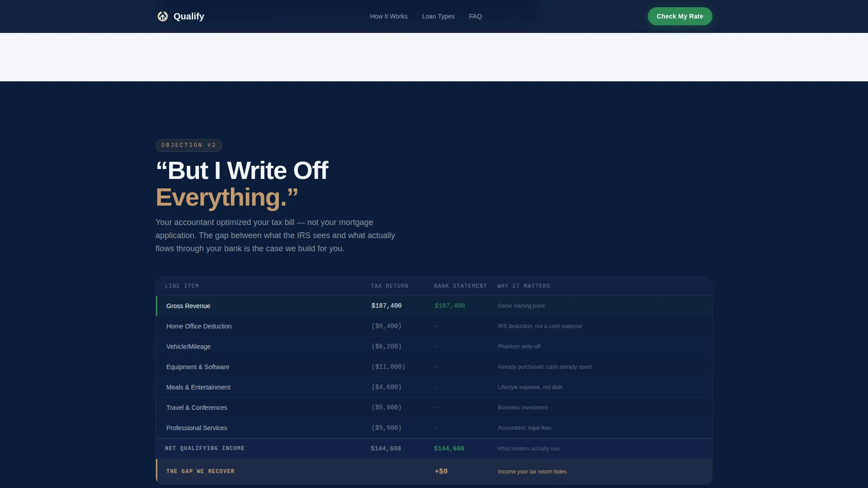Click the grey $144,600 tax return total

pos(386,449)
